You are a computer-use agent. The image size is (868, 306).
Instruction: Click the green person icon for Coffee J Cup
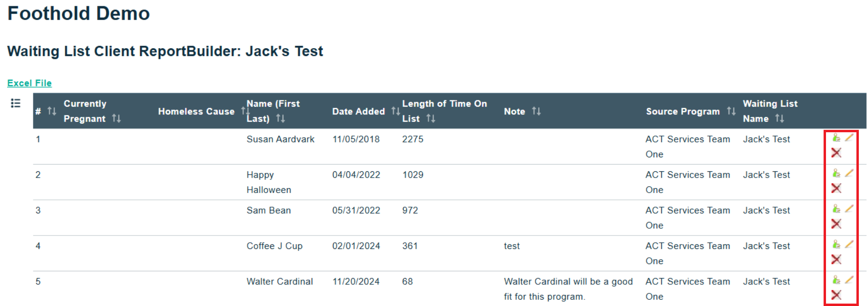point(836,245)
